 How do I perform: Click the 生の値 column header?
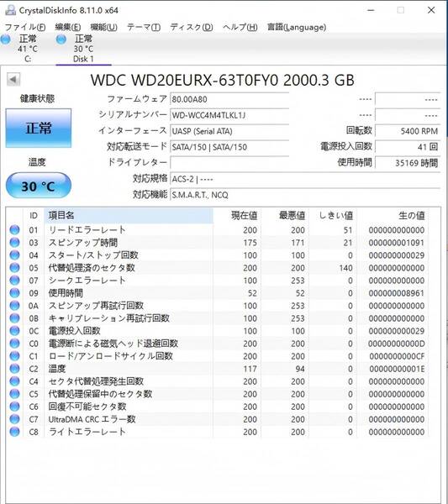pyautogui.click(x=393, y=215)
